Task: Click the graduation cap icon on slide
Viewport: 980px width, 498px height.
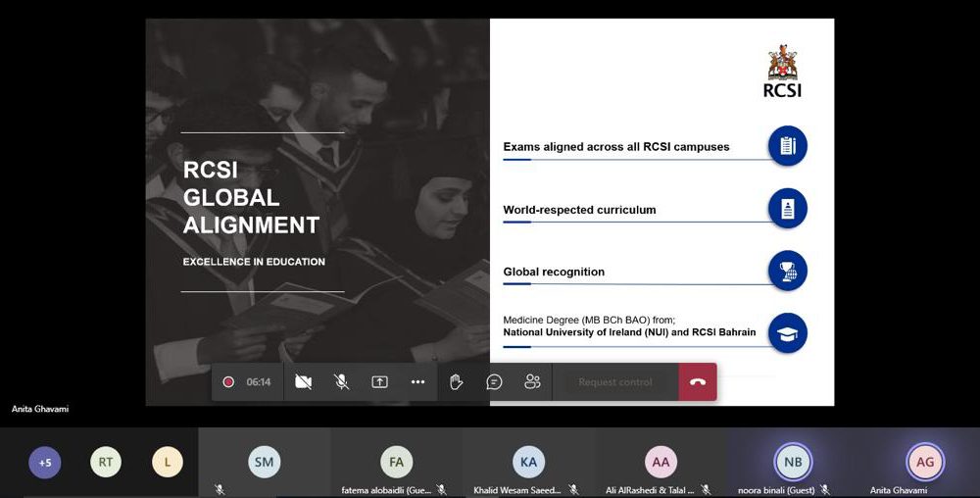Action: point(787,333)
